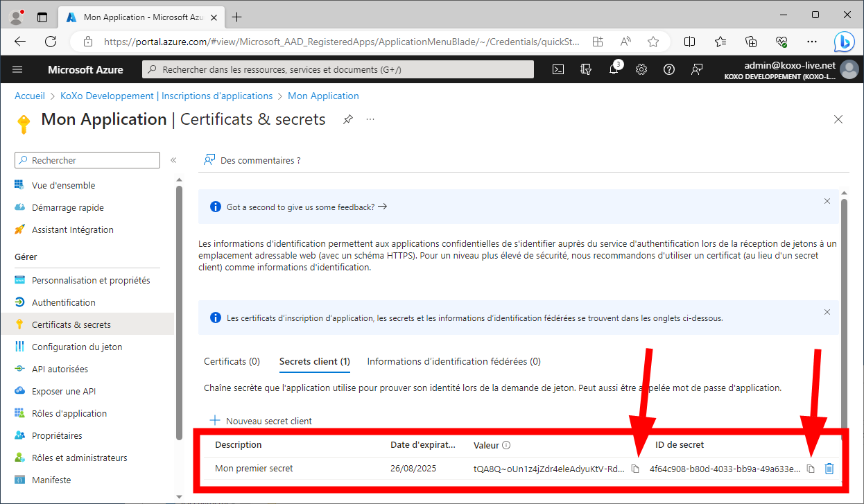The image size is (864, 504).
Task: Follow the Accueil breadcrumb link
Action: coord(30,96)
